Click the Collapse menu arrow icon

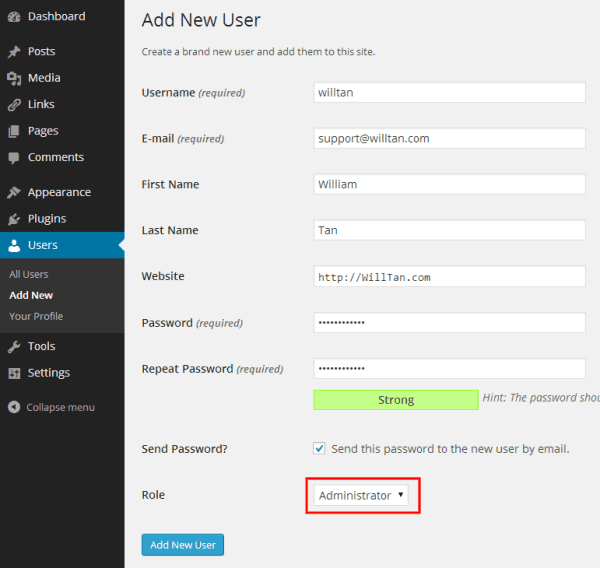point(14,407)
